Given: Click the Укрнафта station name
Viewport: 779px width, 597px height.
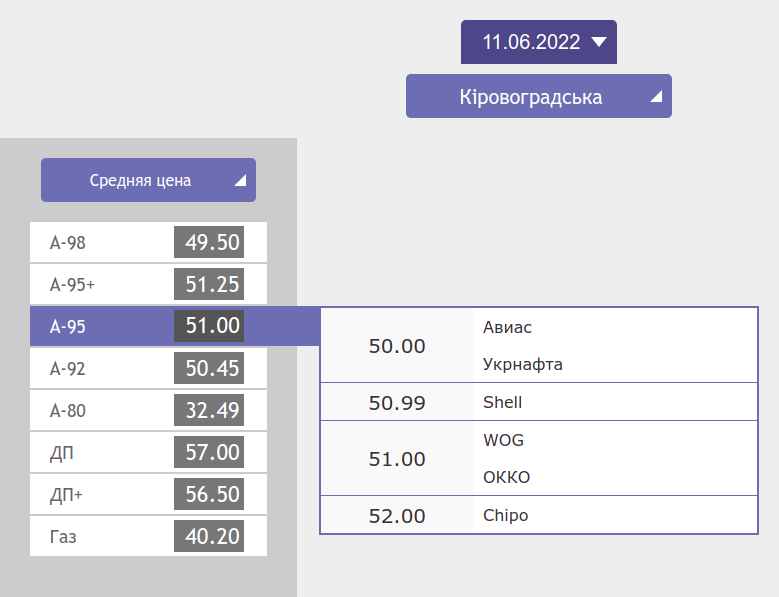Looking at the screenshot, I should click(x=522, y=365).
